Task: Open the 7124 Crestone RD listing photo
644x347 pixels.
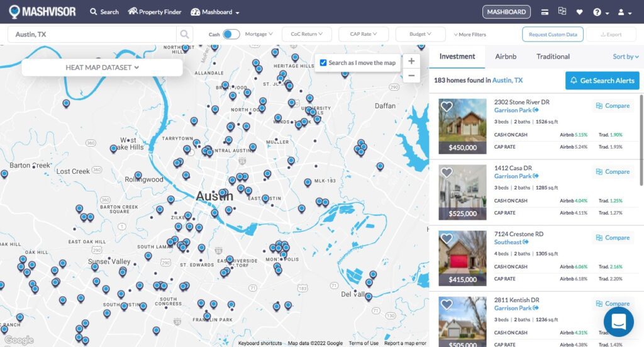Action: click(462, 258)
